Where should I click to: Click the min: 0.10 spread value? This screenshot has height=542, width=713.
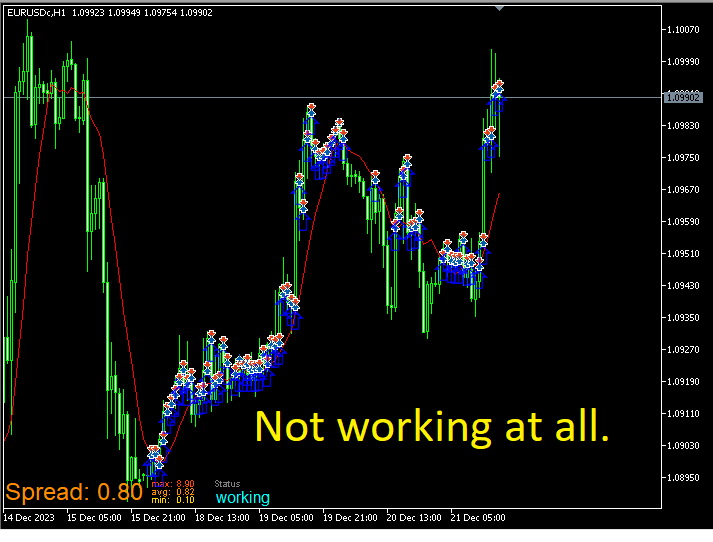click(173, 500)
